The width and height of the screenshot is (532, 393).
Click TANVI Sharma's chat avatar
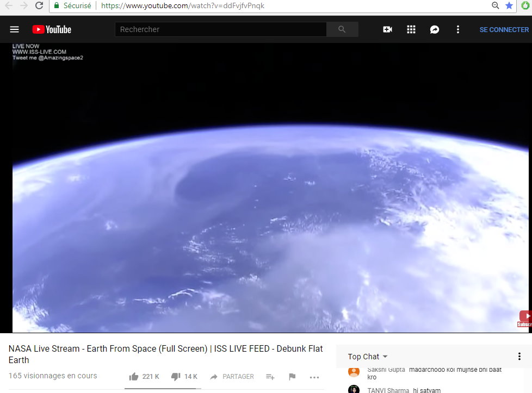point(354,389)
